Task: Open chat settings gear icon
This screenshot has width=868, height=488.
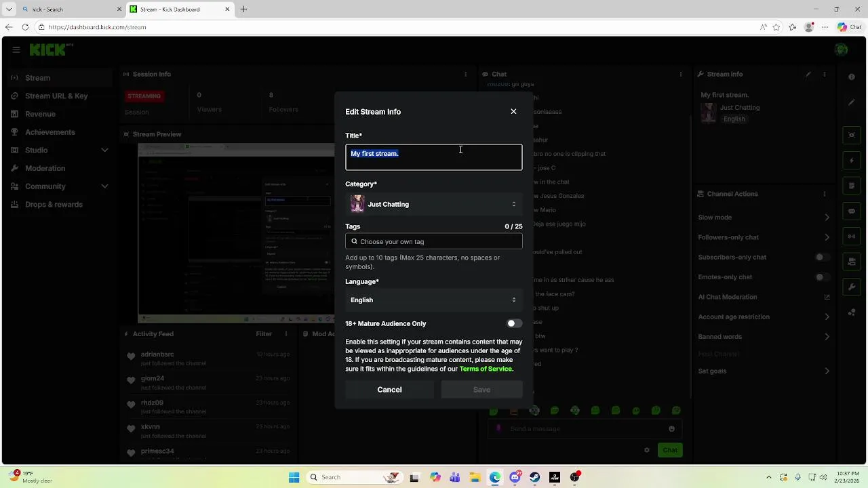Action: pyautogui.click(x=647, y=450)
